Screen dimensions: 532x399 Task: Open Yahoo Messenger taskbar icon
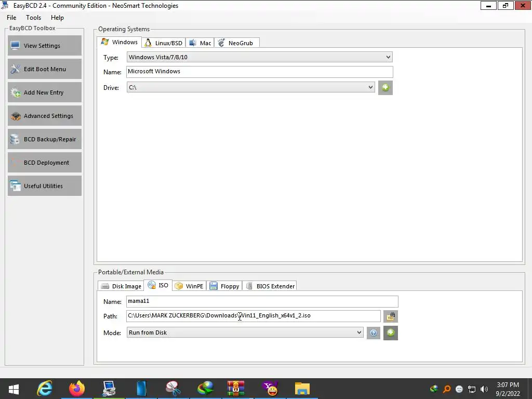click(270, 389)
